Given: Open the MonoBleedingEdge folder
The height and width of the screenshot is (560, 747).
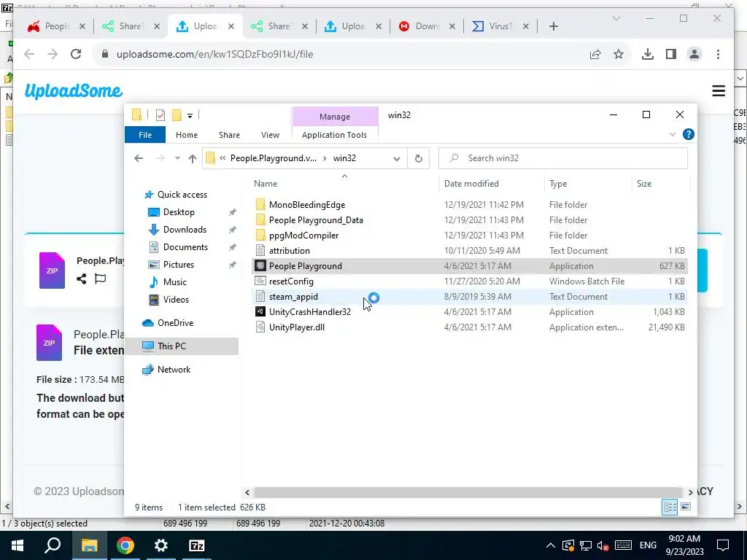Looking at the screenshot, I should point(307,205).
